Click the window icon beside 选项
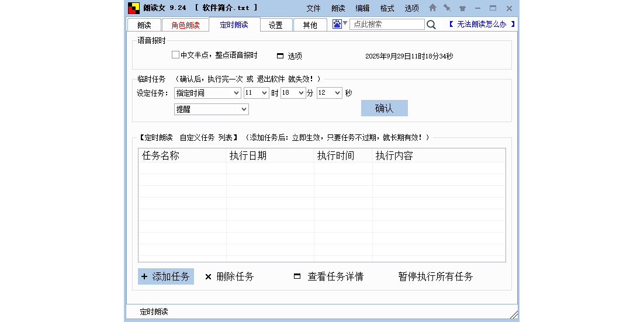Image resolution: width=644 pixels, height=322 pixels. pyautogui.click(x=280, y=56)
